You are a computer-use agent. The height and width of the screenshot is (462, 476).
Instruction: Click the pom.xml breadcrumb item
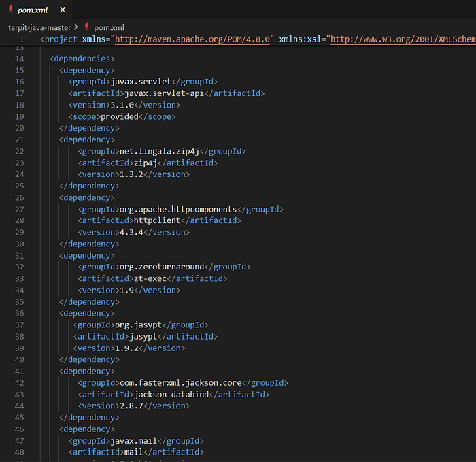pos(109,28)
